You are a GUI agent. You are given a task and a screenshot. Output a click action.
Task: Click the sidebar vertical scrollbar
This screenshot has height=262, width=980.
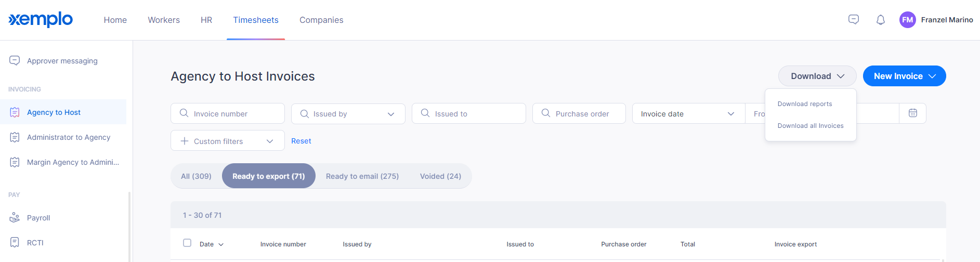[x=129, y=227]
